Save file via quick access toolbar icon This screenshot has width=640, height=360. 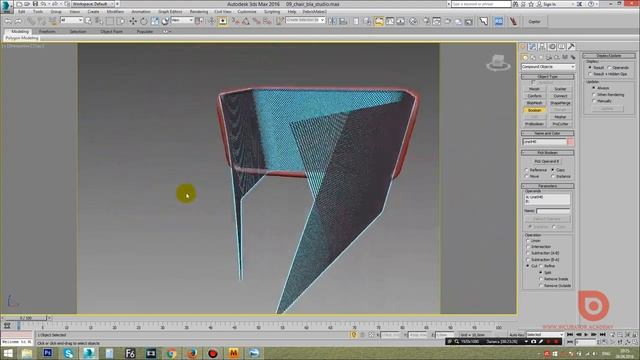coord(35,4)
